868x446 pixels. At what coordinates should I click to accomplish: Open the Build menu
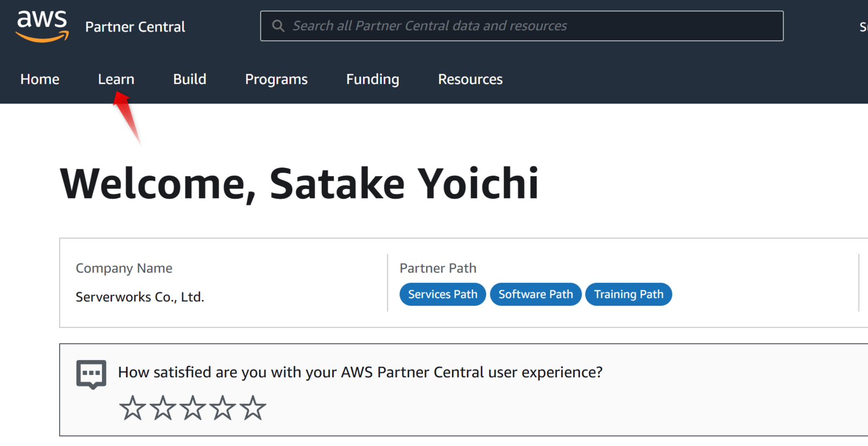point(190,79)
